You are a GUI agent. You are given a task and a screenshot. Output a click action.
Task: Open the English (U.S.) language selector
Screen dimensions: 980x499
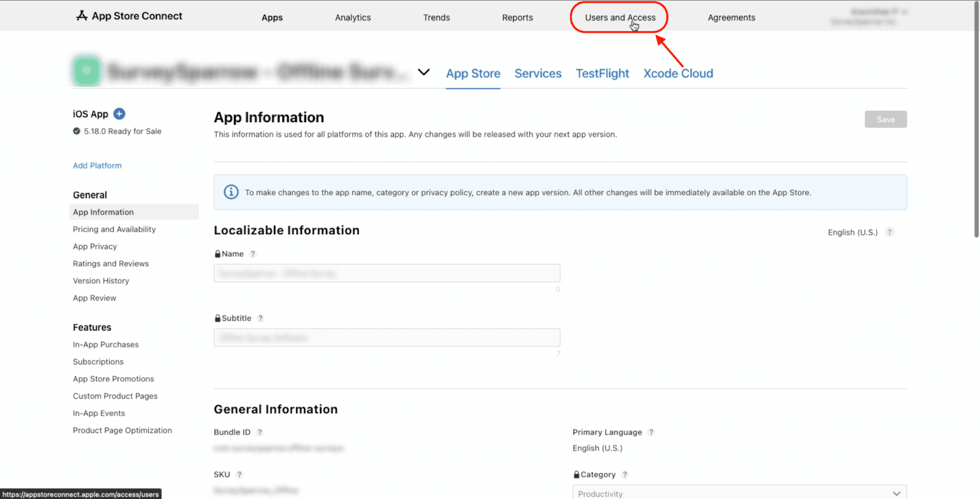pos(852,232)
